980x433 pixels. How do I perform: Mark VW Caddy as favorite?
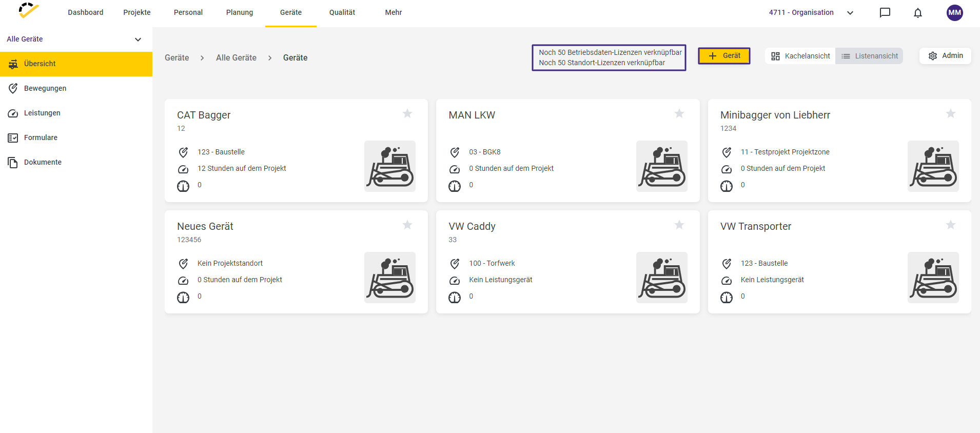tap(679, 225)
